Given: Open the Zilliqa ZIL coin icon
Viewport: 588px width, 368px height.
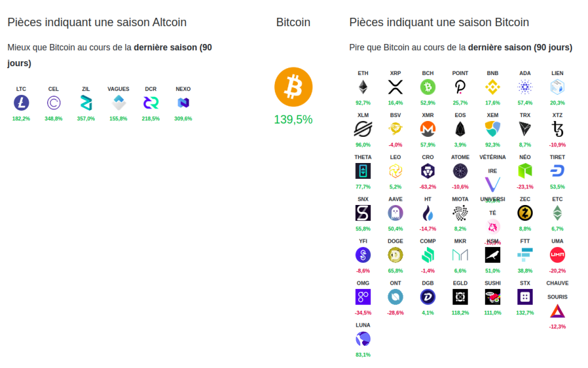Looking at the screenshot, I should pyautogui.click(x=86, y=103).
